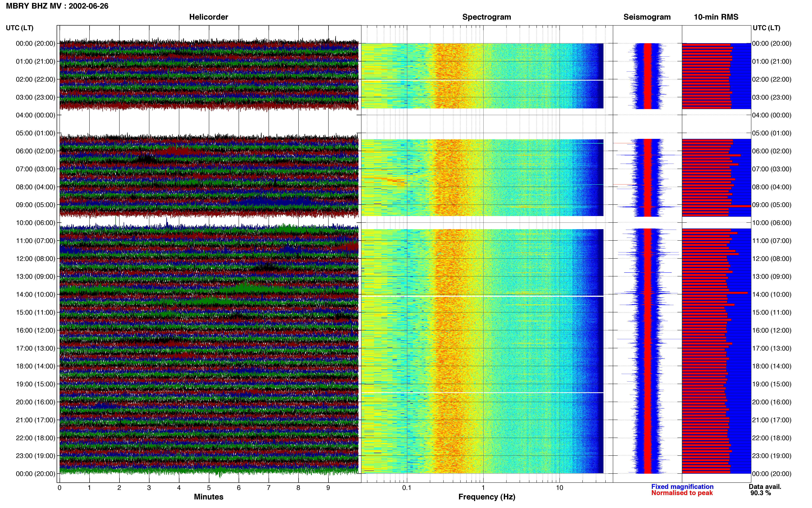Click tick 3 on the Minutes axis
812x508 pixels.
coord(149,488)
